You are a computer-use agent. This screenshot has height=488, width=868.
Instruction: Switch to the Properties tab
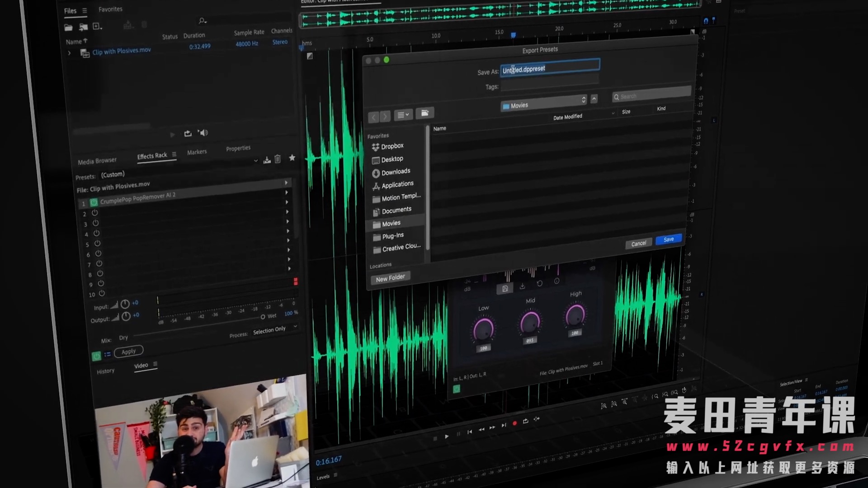tap(238, 148)
